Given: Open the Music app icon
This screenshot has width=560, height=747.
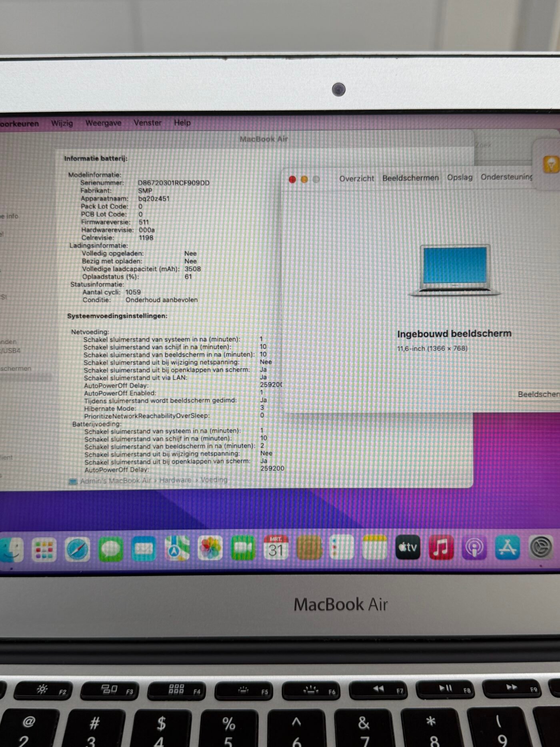Looking at the screenshot, I should coord(441,547).
